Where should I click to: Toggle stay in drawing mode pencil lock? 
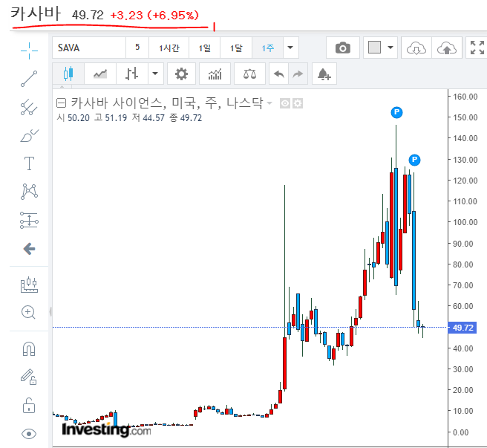28,377
